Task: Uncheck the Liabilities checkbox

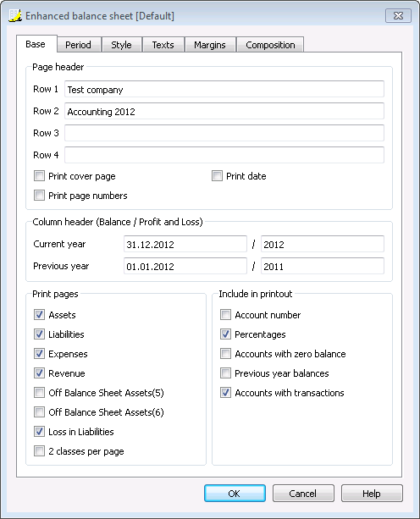Action: pyautogui.click(x=39, y=334)
